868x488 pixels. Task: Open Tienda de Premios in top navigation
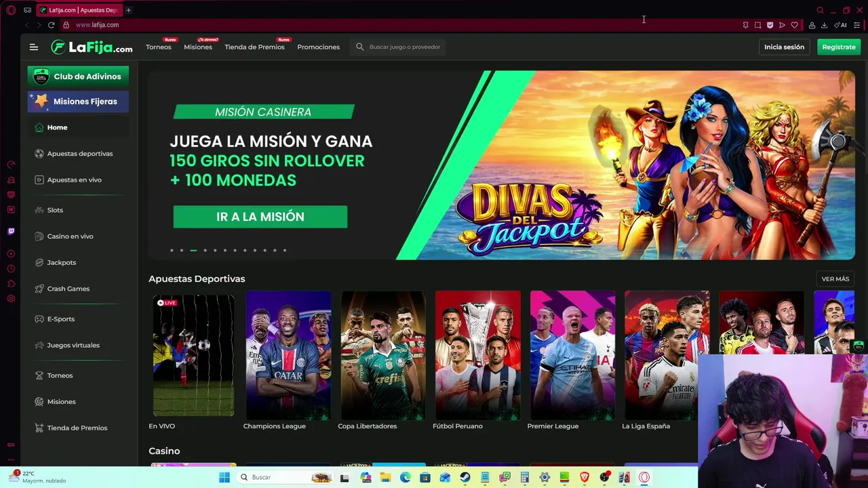[254, 47]
